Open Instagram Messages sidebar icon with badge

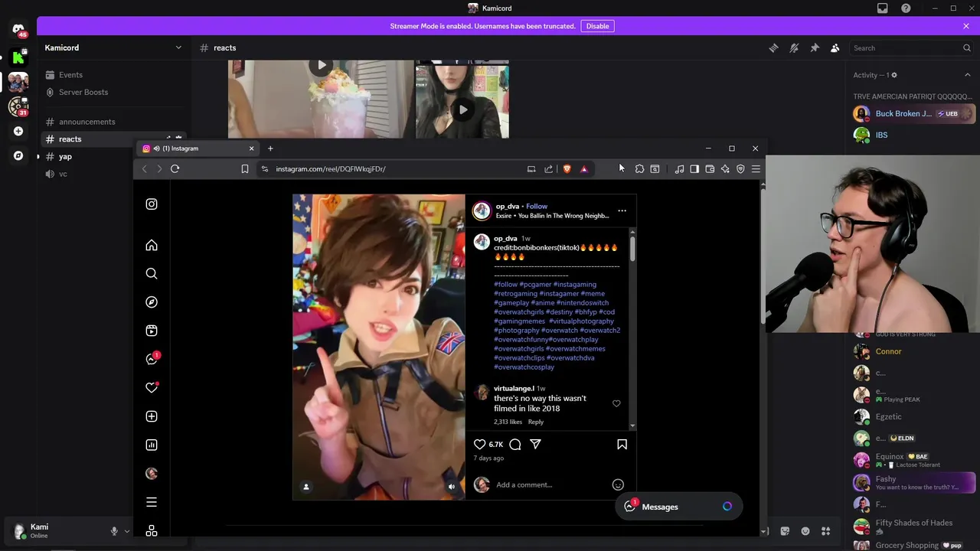(x=152, y=359)
